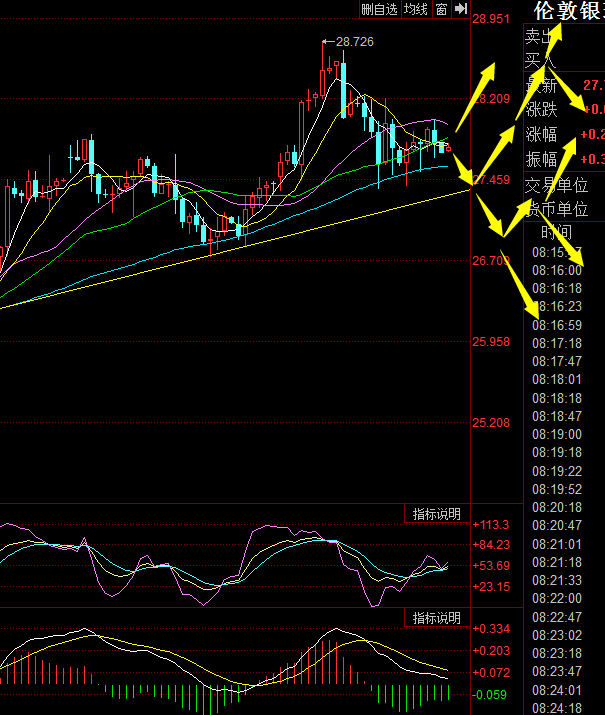This screenshot has height=715, width=605.
Task: Click the +84.23 indicator scale value
Action: point(491,544)
